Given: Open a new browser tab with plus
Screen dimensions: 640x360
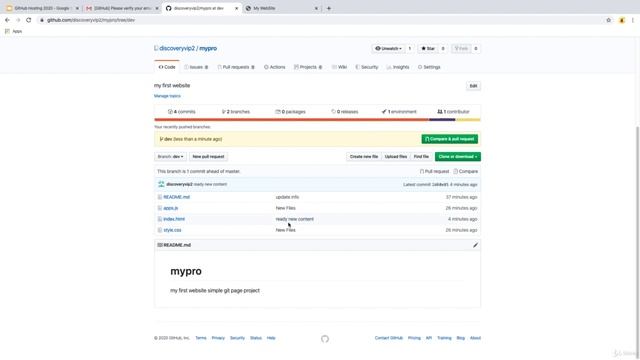Looking at the screenshot, I should click(329, 8).
